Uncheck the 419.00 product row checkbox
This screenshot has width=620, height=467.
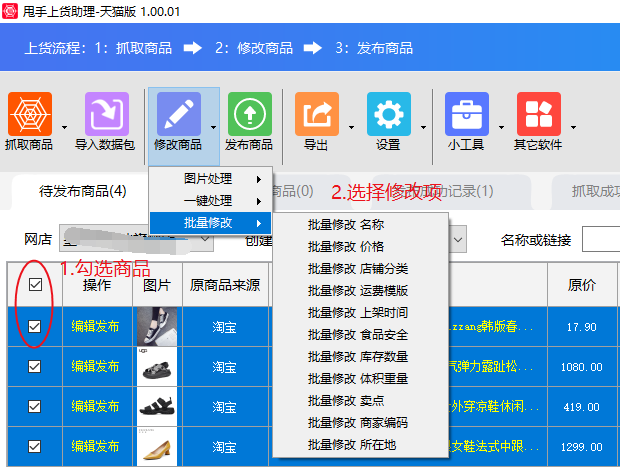coord(35,406)
